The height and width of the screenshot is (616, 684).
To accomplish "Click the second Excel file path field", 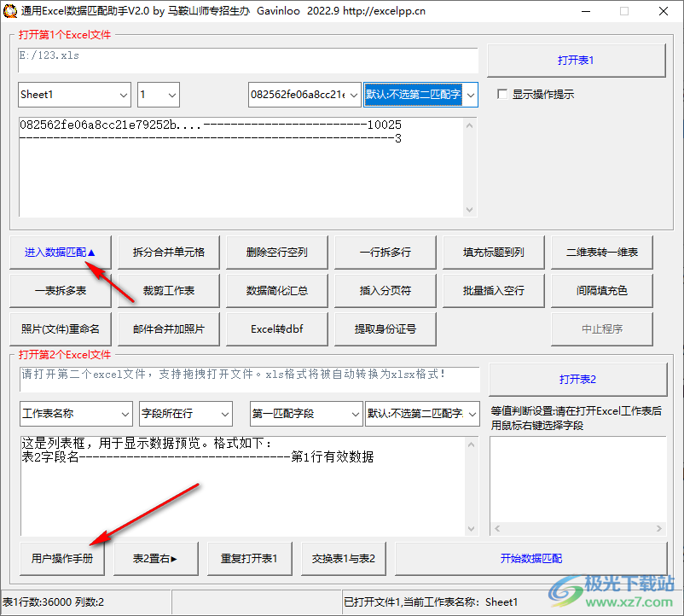I will point(250,379).
